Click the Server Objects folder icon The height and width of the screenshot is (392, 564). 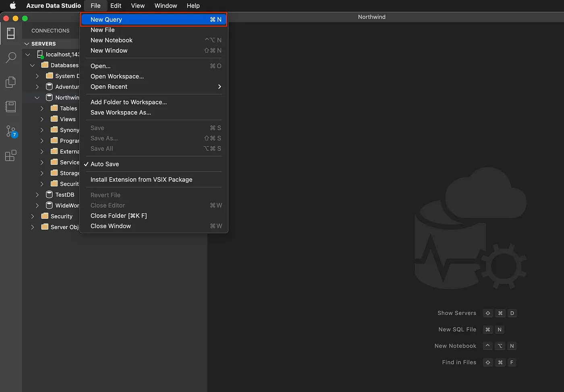click(x=45, y=227)
